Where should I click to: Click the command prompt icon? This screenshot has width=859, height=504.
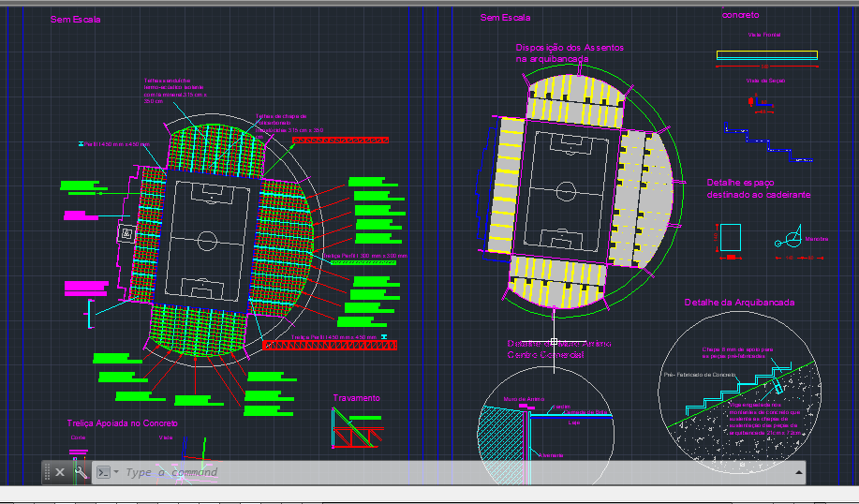pos(104,472)
